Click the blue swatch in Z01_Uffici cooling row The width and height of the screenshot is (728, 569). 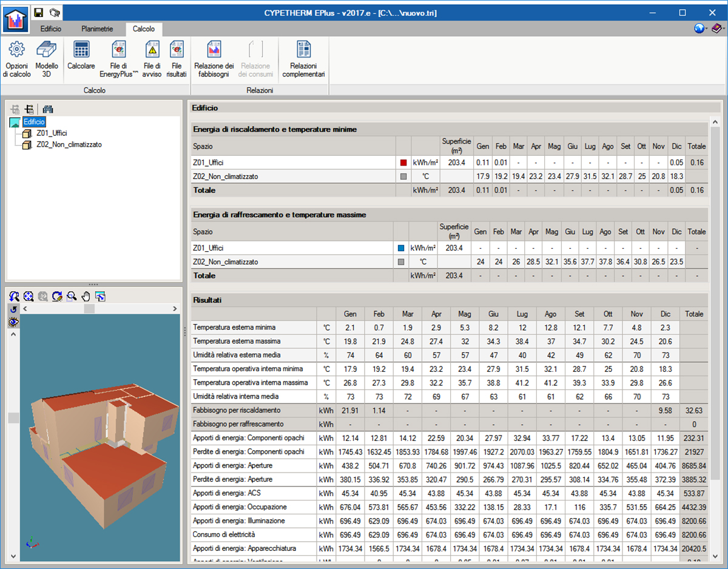coord(401,248)
